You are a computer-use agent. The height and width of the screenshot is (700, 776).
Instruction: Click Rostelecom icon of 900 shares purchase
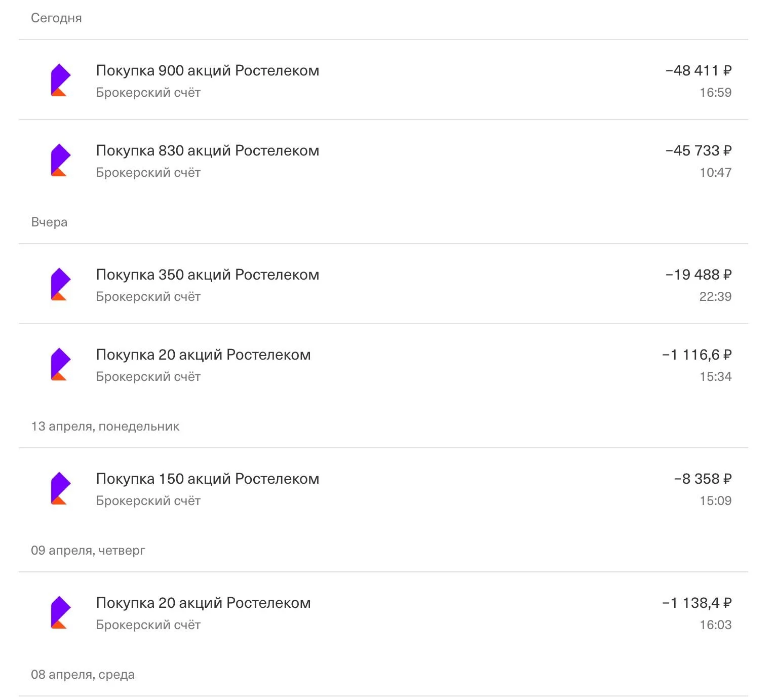coord(60,80)
